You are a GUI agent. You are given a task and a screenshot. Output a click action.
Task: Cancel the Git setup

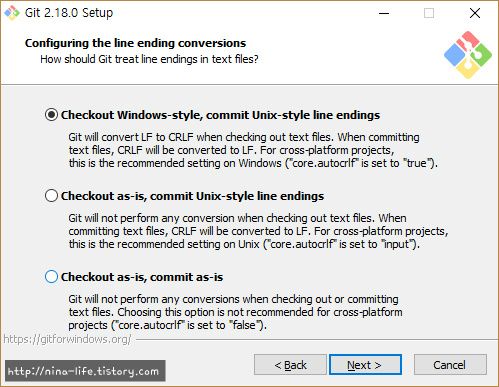point(450,365)
